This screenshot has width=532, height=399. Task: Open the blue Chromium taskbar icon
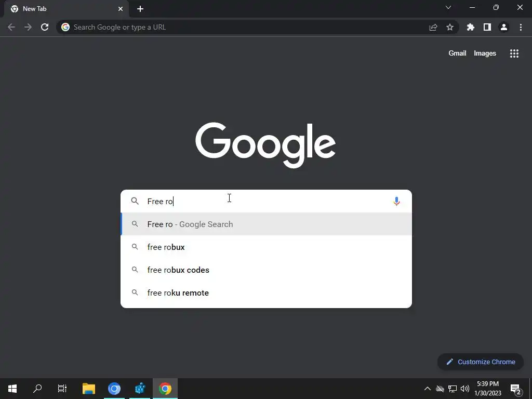pos(114,389)
